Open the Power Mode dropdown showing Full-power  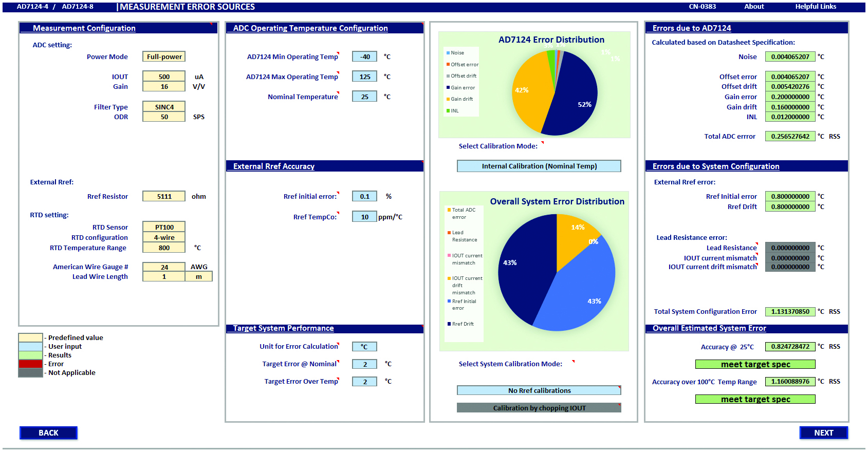164,56
